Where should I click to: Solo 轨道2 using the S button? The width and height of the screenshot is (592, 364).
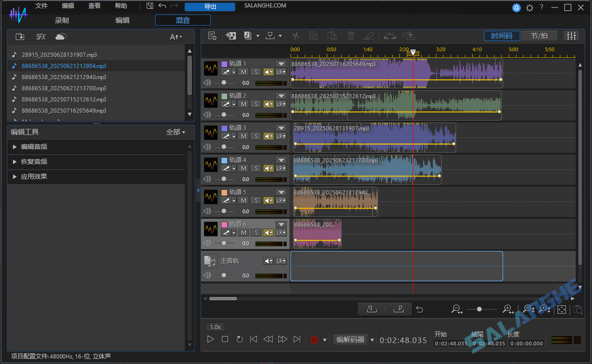click(255, 104)
